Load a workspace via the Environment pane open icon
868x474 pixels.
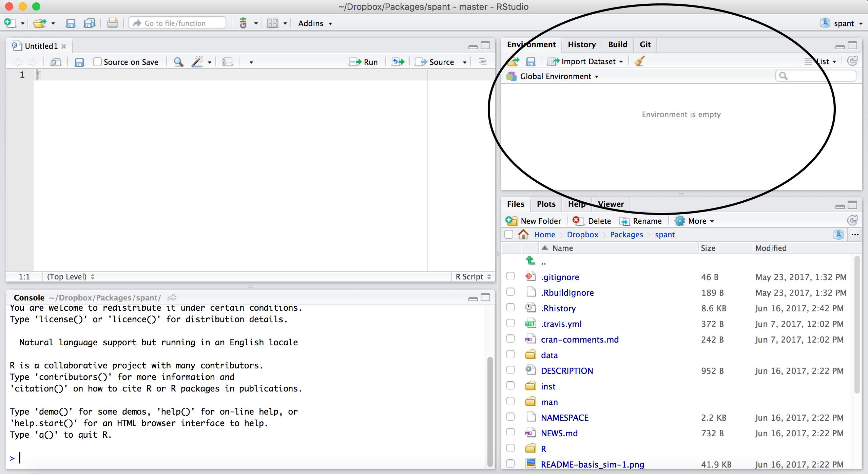point(513,61)
